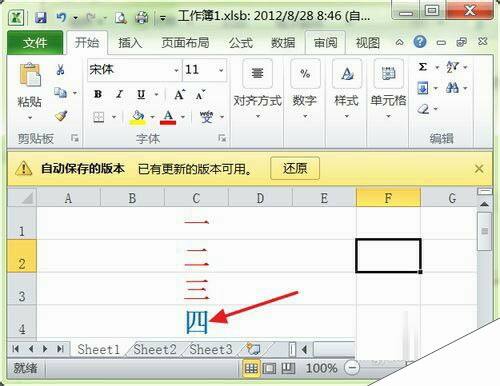
Task: Open the 数字 group button
Action: pyautogui.click(x=305, y=89)
